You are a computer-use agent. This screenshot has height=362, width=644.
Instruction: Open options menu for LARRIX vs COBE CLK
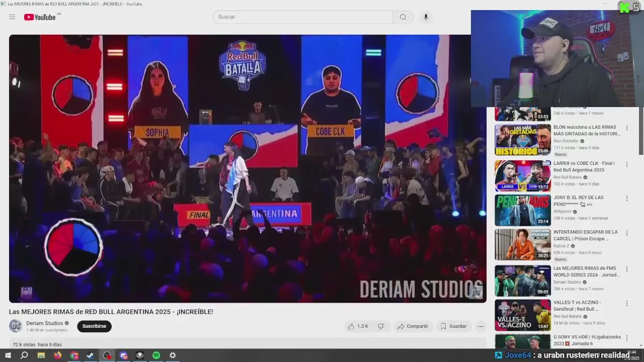627,164
